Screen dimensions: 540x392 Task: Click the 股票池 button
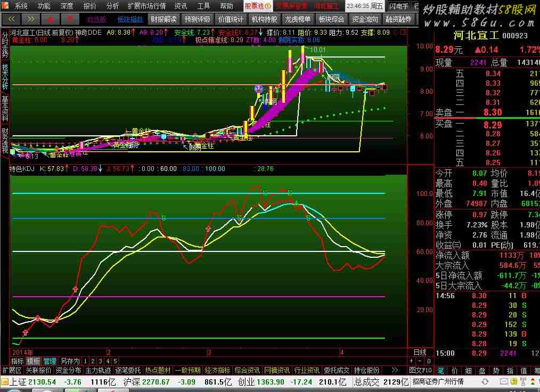258,6
